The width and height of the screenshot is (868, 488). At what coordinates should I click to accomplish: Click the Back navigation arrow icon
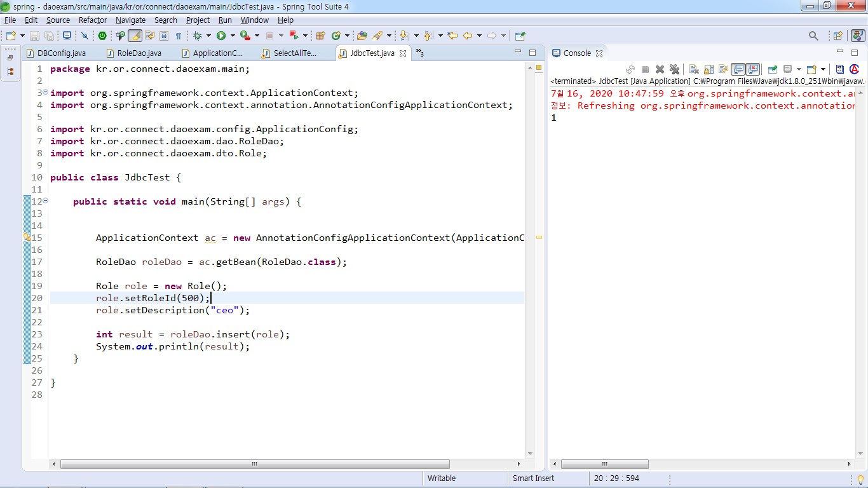(x=468, y=36)
